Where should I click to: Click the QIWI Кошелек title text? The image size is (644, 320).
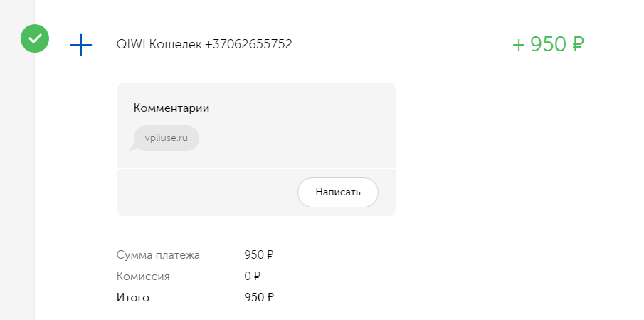point(159,44)
